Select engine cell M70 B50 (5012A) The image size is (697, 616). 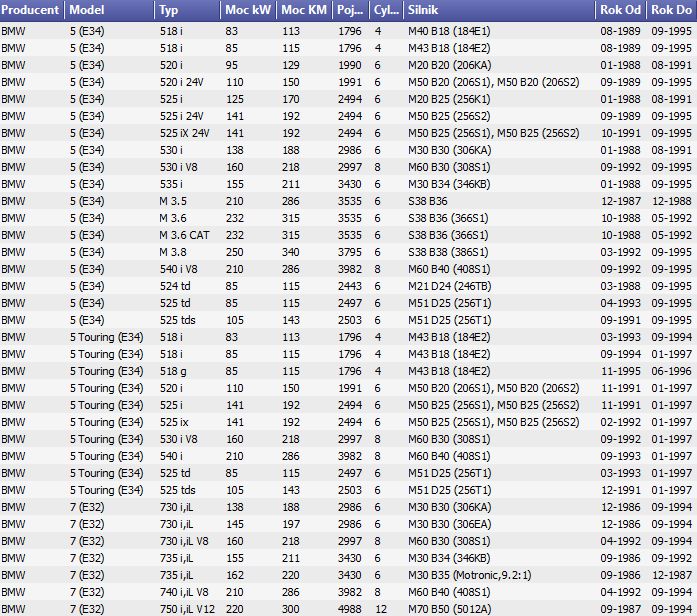pos(449,609)
